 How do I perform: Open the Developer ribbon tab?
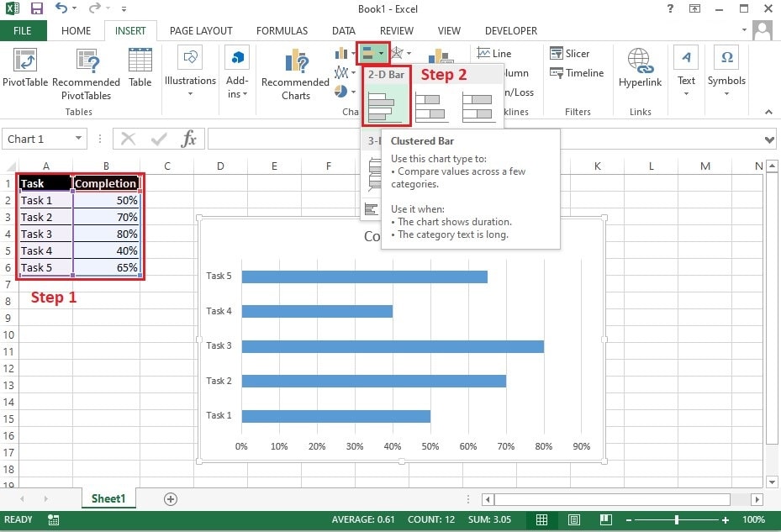coord(510,31)
